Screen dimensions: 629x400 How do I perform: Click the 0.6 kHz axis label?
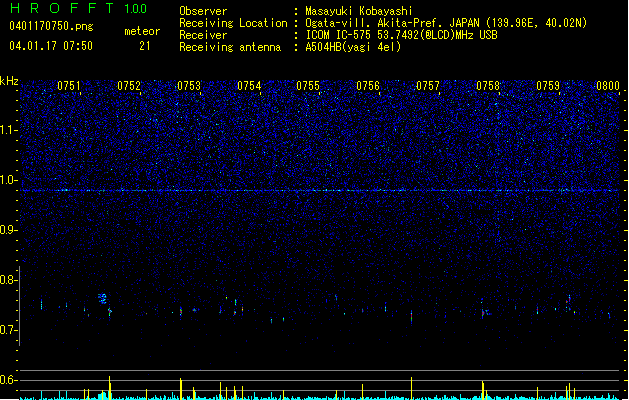[7, 380]
